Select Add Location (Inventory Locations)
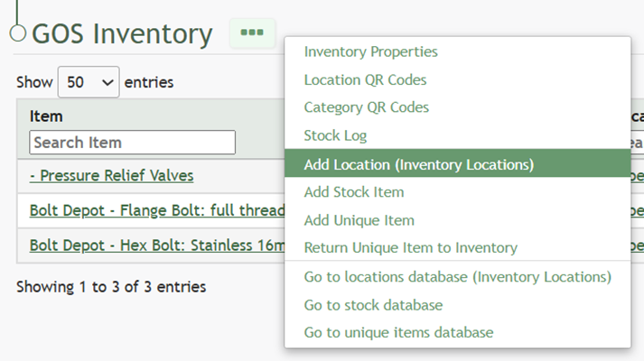The image size is (644, 361). click(x=418, y=164)
